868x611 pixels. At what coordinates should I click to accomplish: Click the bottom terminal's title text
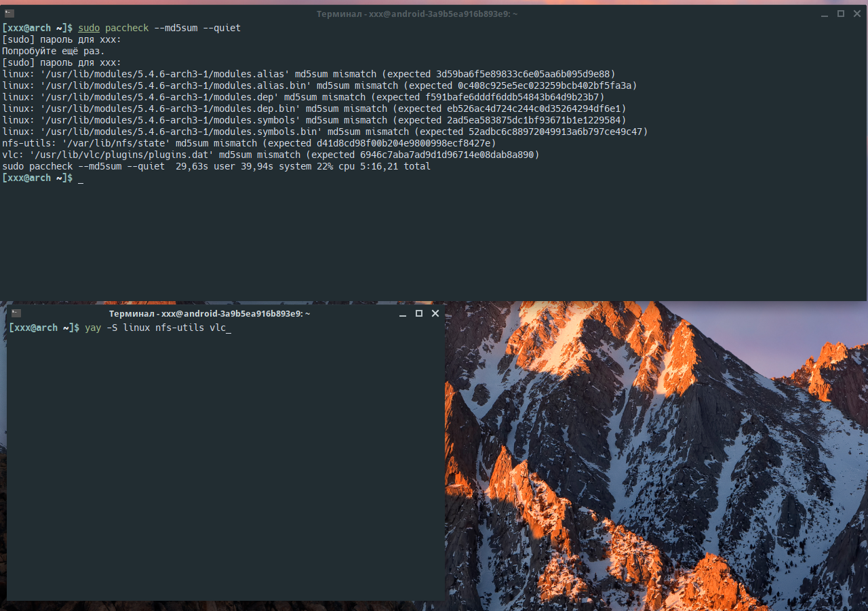210,314
